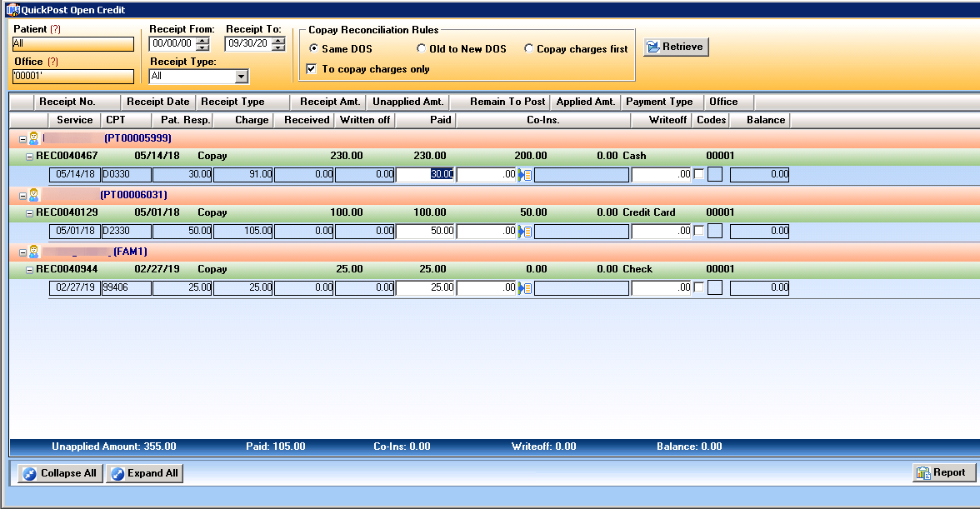Collapse patient FAM1 group
Screen dimensions: 980x509
pos(22,253)
